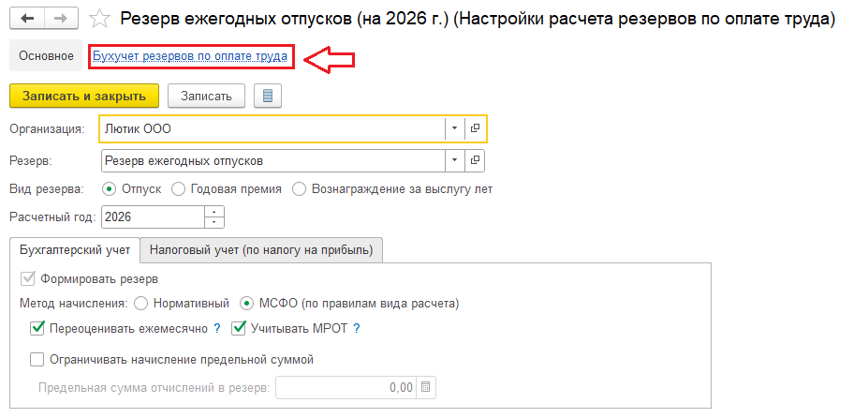
Task: Switch to the Налоговый учет tab
Action: 261,249
